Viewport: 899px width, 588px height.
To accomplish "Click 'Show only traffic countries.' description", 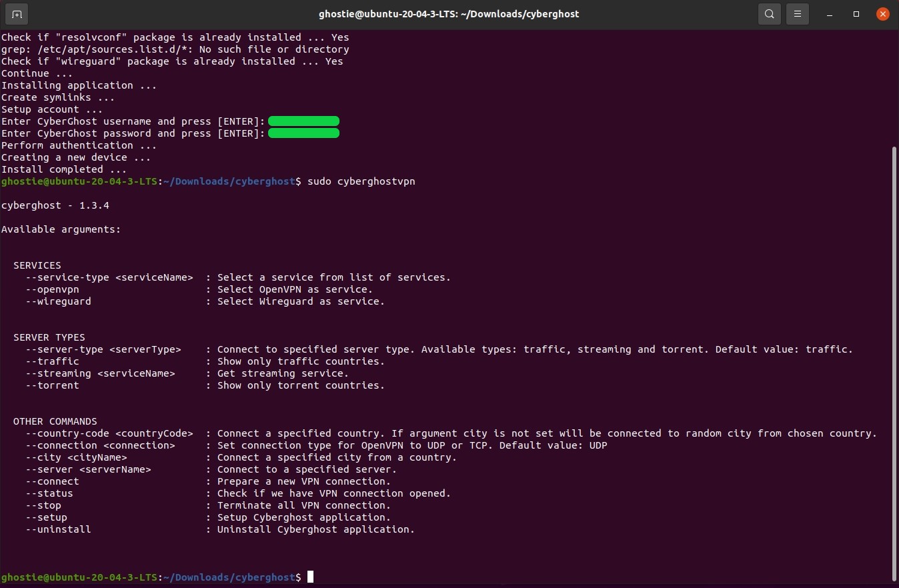I will pos(301,361).
